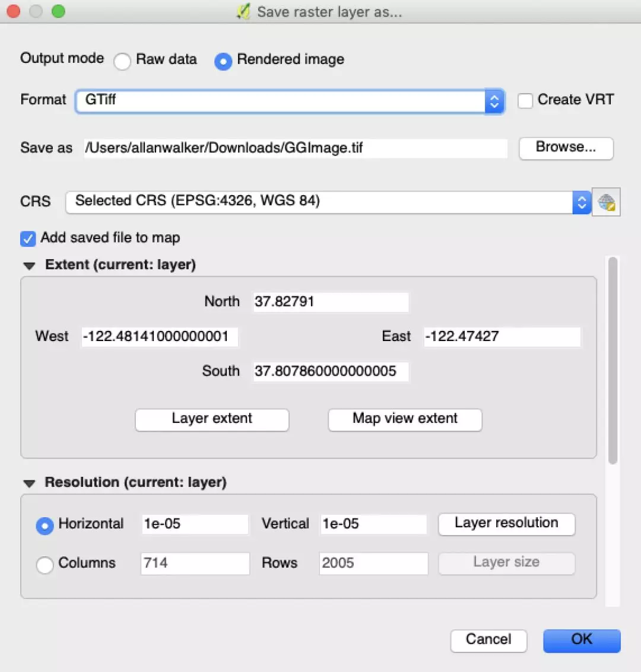
Task: Select Rendered image output mode
Action: pos(223,61)
